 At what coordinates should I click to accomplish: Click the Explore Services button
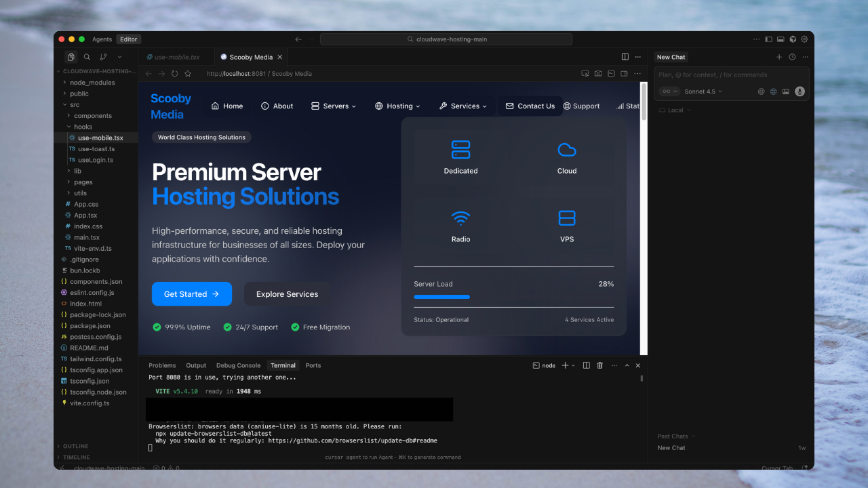point(287,294)
